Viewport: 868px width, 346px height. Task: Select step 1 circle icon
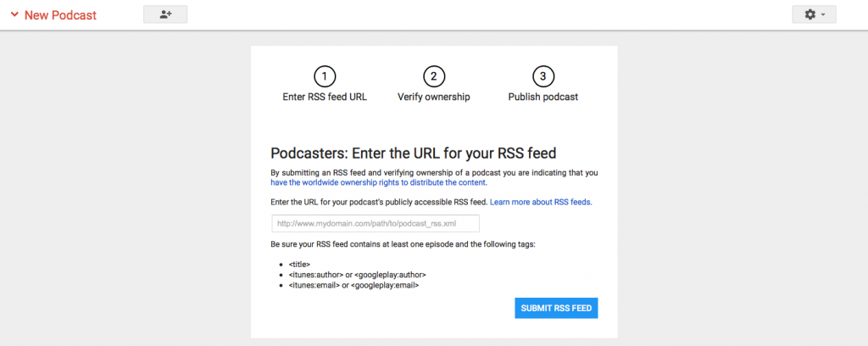325,76
